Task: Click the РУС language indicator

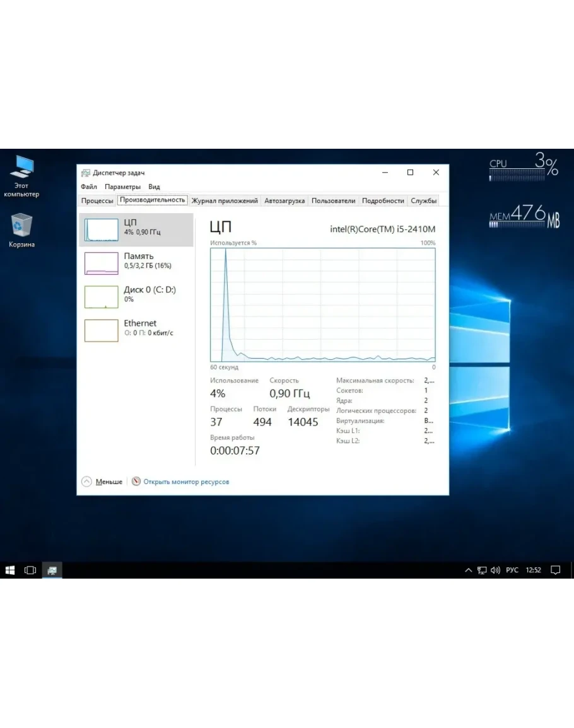Action: pyautogui.click(x=512, y=570)
